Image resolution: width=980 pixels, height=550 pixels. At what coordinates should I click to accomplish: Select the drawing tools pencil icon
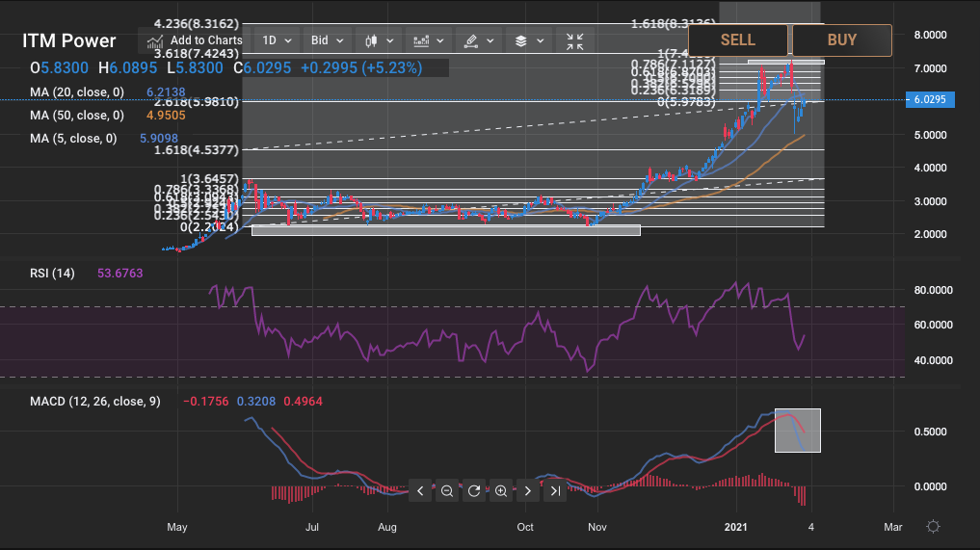[471, 40]
